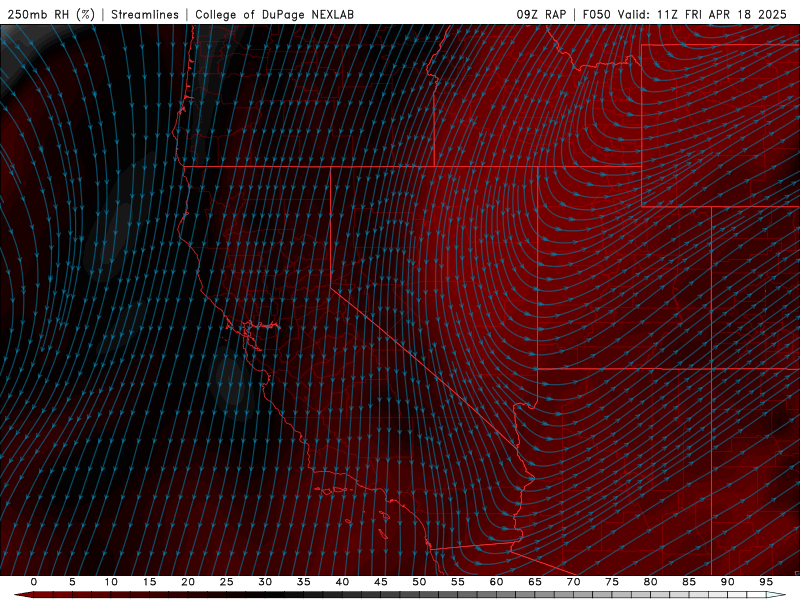Click the red low-end arrow of colorbar

[x=23, y=595]
